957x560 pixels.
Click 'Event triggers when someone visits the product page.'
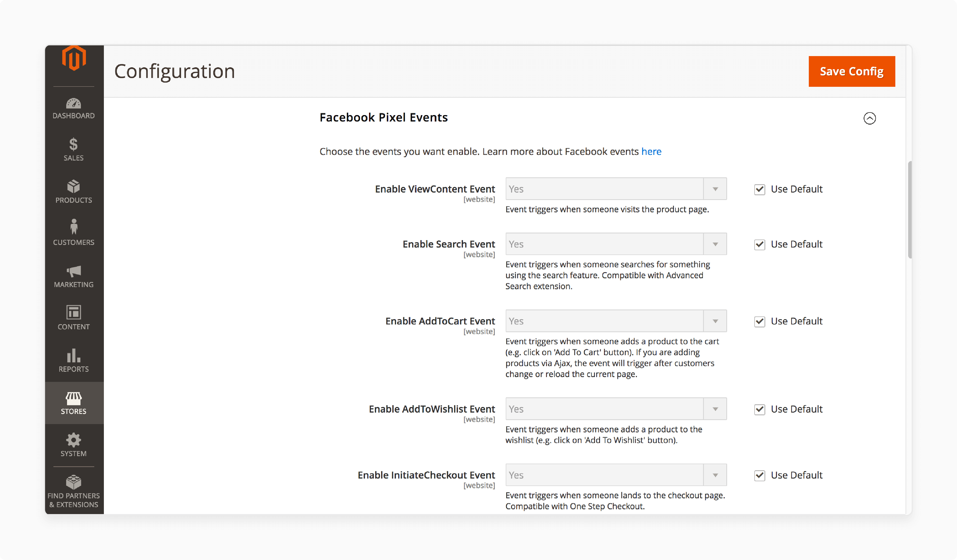607,209
